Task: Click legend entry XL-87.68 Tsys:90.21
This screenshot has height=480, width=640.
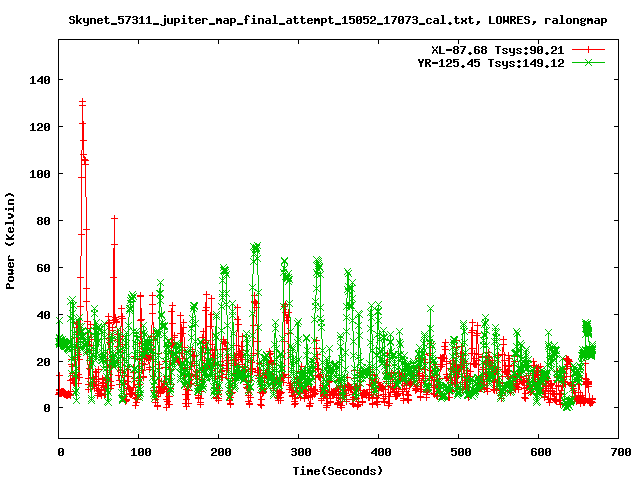Action: 498,50
